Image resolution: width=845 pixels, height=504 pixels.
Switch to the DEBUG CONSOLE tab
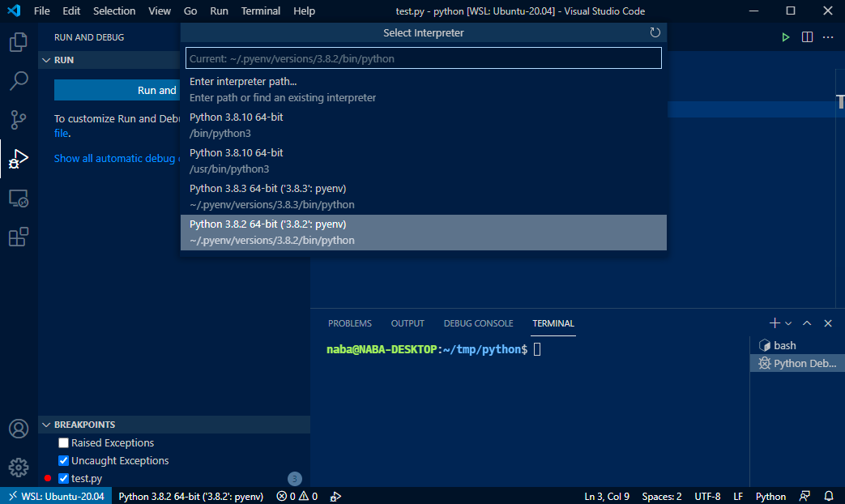pos(478,323)
